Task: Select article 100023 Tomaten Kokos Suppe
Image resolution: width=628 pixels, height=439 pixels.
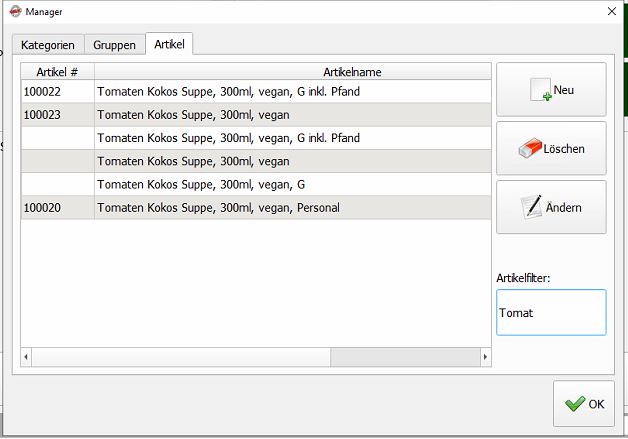Action: pos(256,115)
